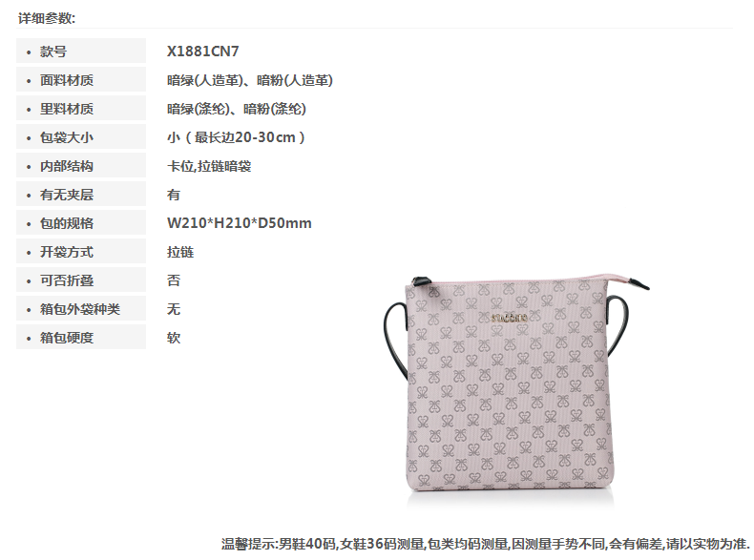Click the 面料材质 parameter label
Viewport: 754px width, 560px height.
click(x=67, y=80)
